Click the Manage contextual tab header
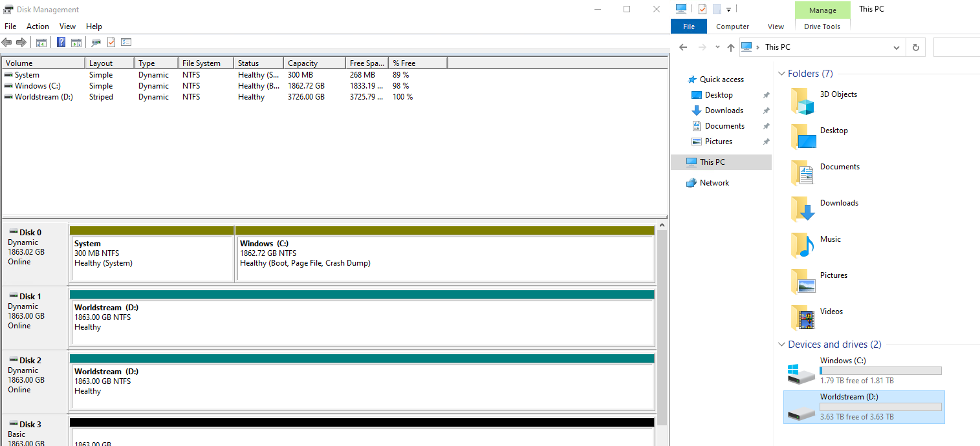This screenshot has height=446, width=980. [x=823, y=10]
